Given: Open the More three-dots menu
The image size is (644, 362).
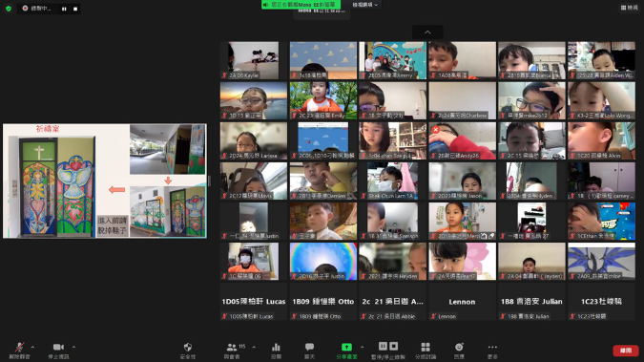Looking at the screenshot, I should (x=492, y=351).
